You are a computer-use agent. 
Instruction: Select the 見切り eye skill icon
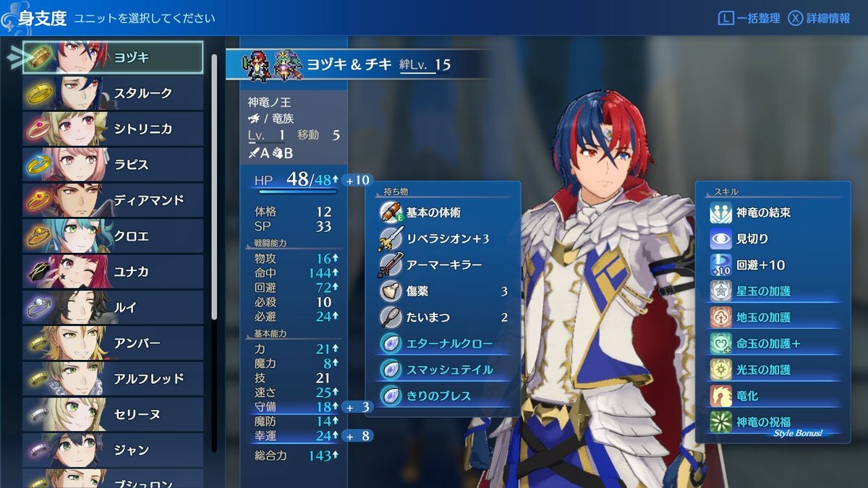click(x=721, y=239)
